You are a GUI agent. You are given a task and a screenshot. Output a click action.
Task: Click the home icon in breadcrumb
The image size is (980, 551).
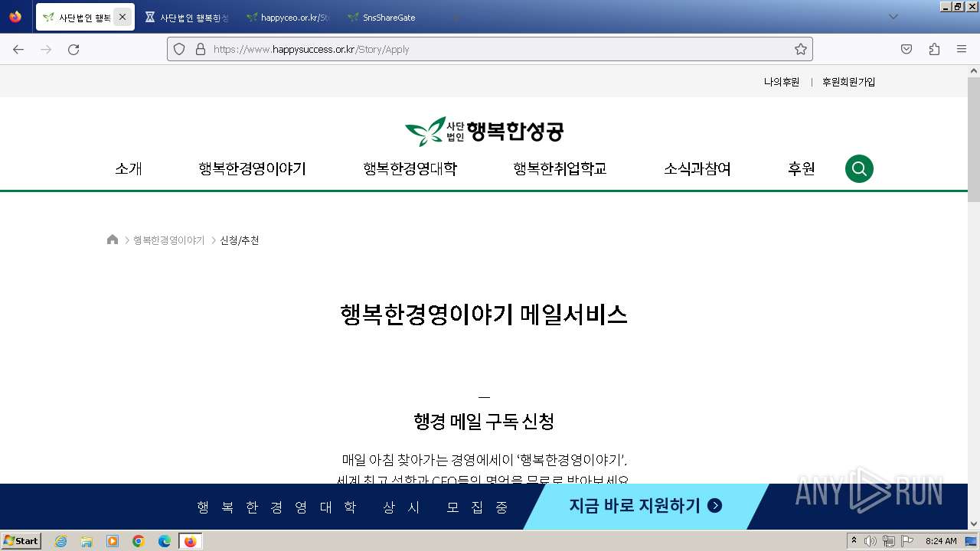tap(113, 240)
